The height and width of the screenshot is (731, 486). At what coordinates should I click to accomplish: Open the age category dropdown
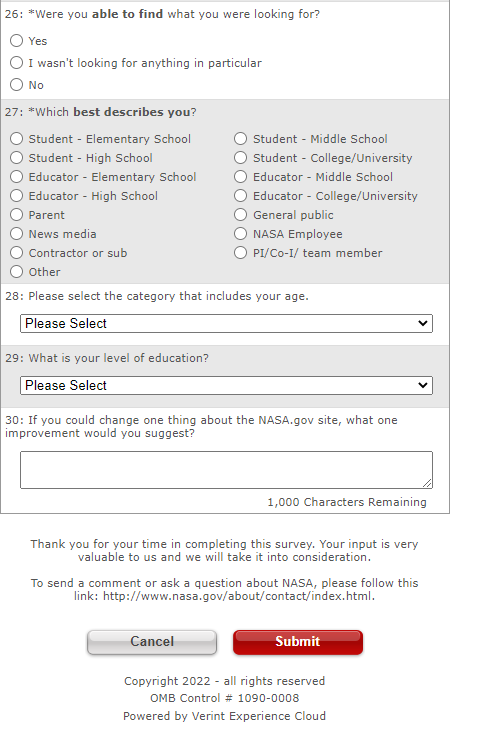(226, 324)
